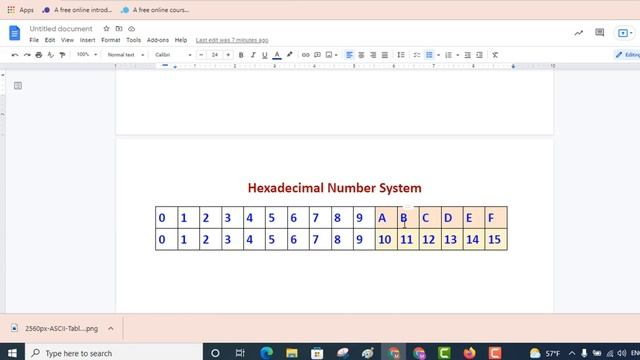
Task: Set justified alignment
Action: tap(385, 55)
